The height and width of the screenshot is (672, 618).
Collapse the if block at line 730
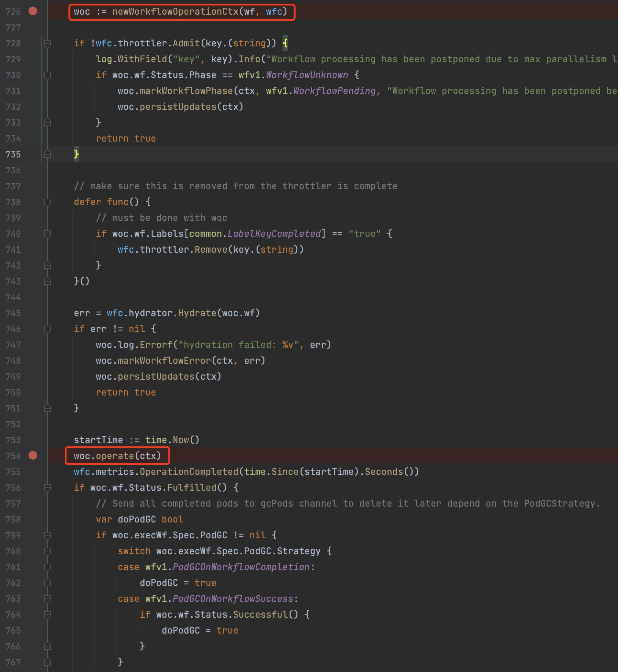coord(48,75)
